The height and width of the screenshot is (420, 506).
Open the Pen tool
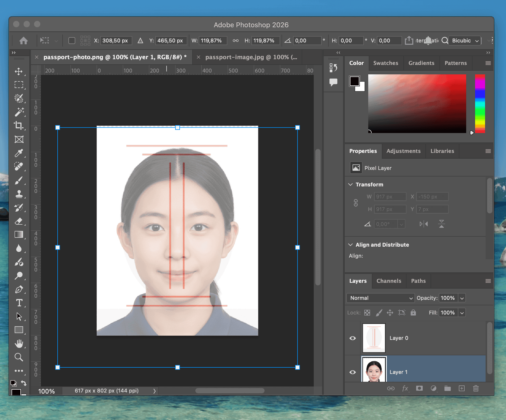click(x=19, y=289)
